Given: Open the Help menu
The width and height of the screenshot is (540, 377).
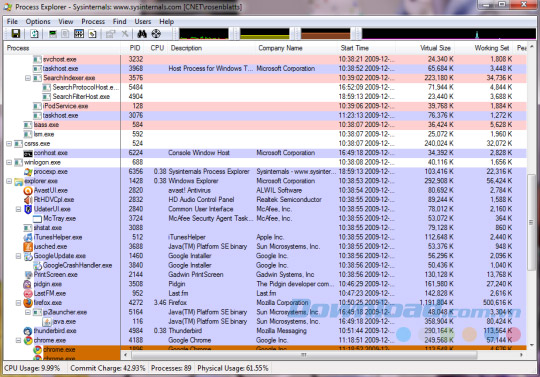Looking at the screenshot, I should [x=166, y=21].
